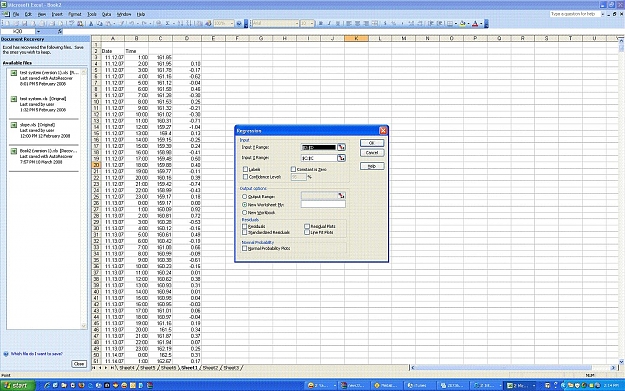Open the Font name dropdown
This screenshot has width=625, height=391.
[297, 23]
